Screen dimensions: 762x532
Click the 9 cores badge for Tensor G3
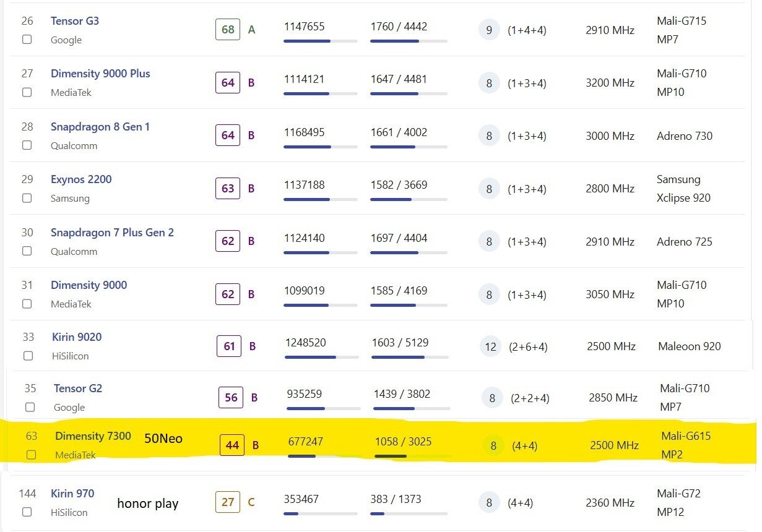[489, 30]
